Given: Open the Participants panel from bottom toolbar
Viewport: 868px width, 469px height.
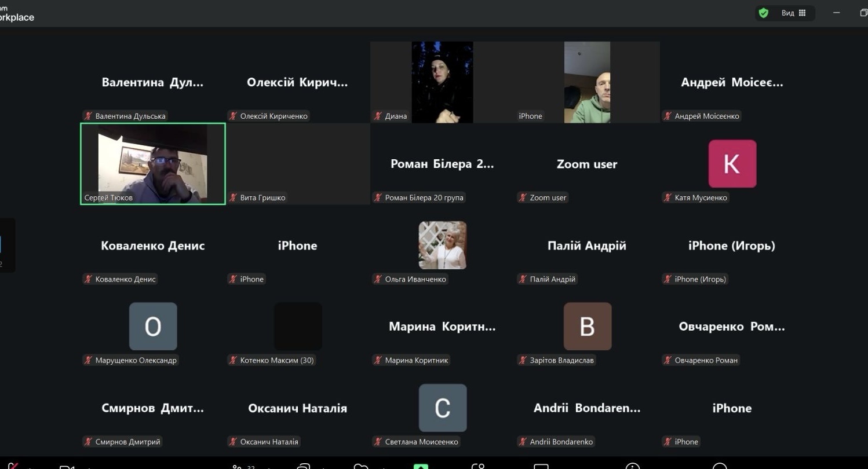Looking at the screenshot, I should tap(238, 467).
